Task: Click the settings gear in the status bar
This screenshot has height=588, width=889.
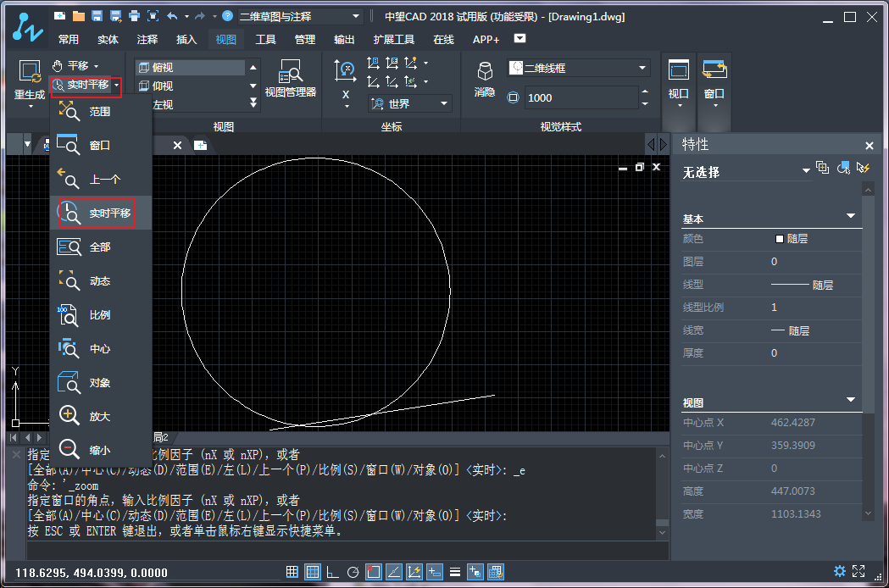Action: pos(840,571)
